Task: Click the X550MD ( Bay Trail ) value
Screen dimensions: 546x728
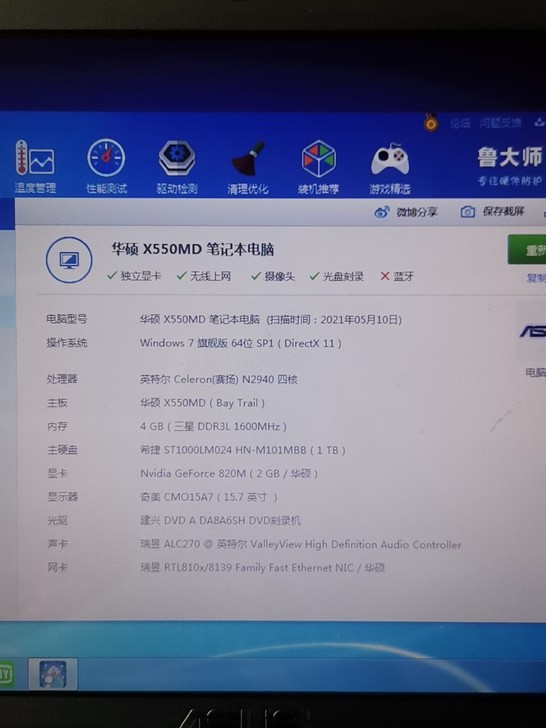Action: pos(202,403)
